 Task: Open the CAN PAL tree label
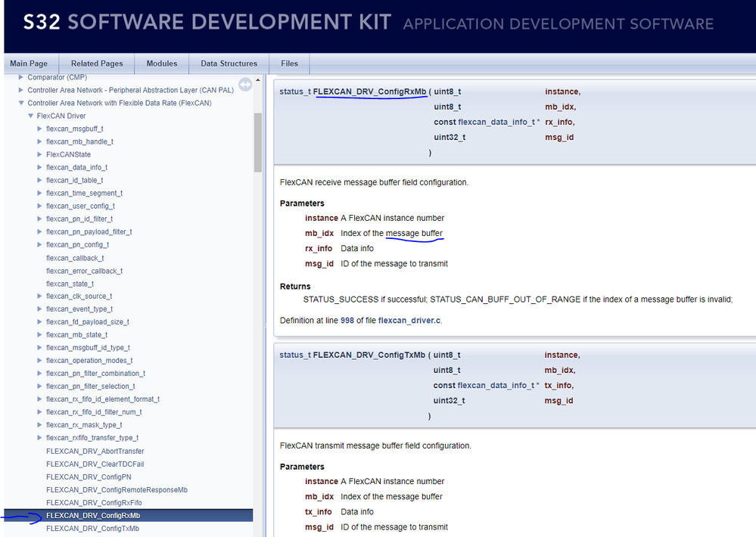click(131, 90)
